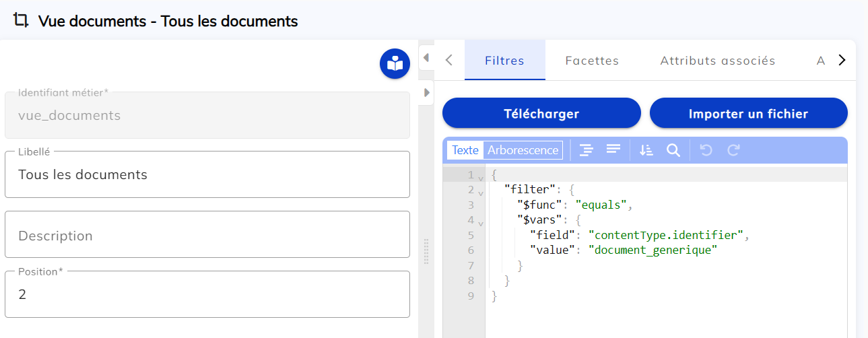The image size is (868, 338).
Task: Click into the Description field
Action: click(x=207, y=235)
